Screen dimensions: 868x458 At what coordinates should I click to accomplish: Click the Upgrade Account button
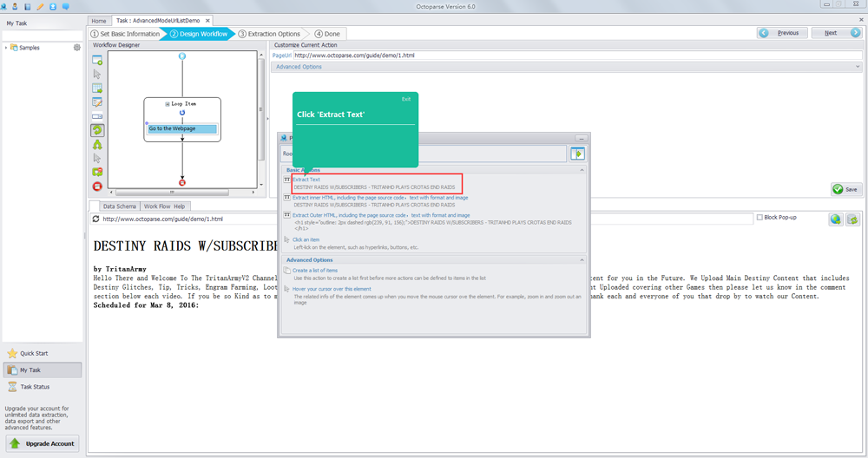(43, 443)
